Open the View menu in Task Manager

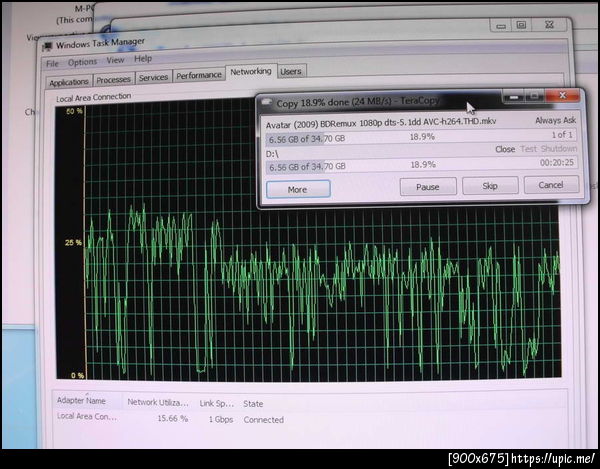pos(115,60)
